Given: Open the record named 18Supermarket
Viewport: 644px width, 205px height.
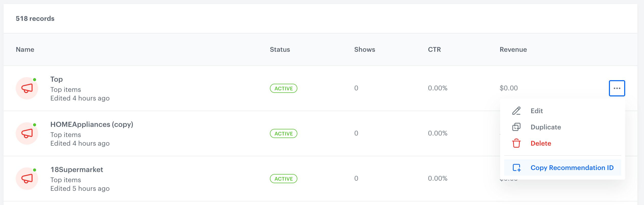Looking at the screenshot, I should tap(76, 169).
